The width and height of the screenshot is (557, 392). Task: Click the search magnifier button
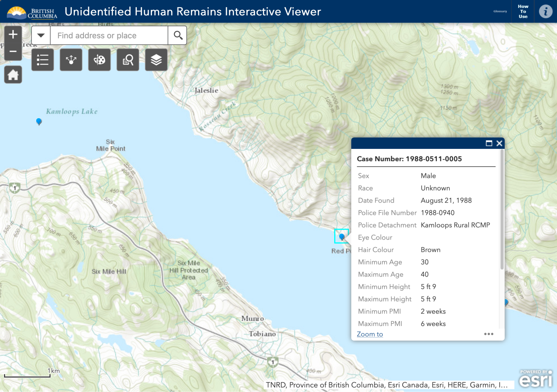[178, 35]
